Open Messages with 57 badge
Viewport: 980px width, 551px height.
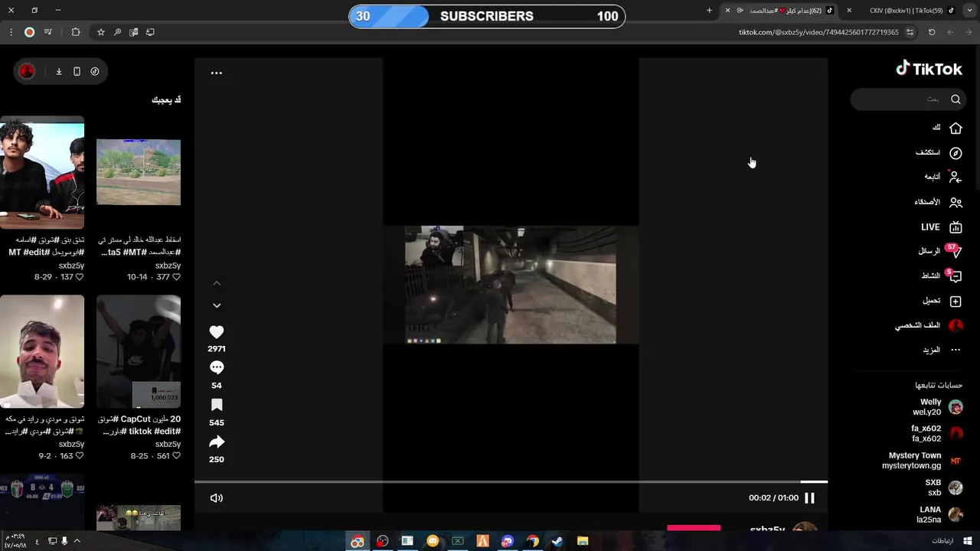954,252
